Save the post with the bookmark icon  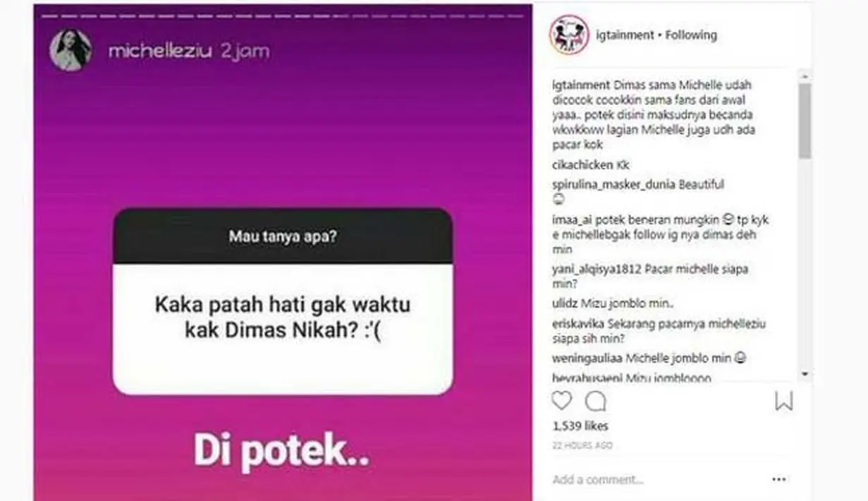[783, 401]
